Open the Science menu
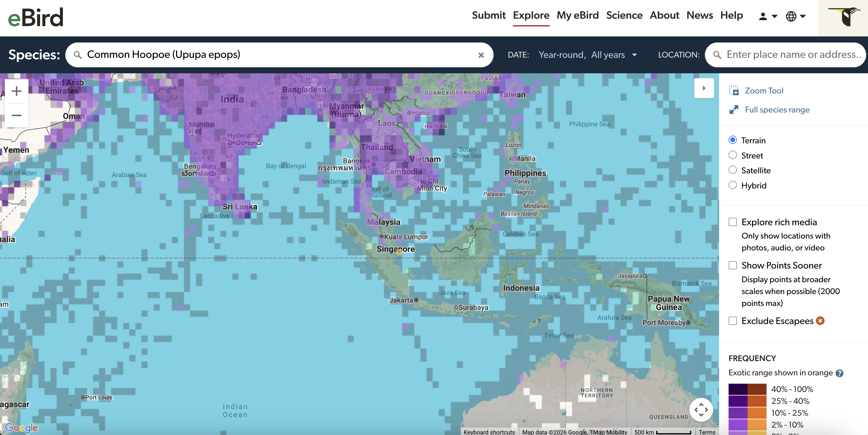This screenshot has width=868, height=435. (x=624, y=15)
